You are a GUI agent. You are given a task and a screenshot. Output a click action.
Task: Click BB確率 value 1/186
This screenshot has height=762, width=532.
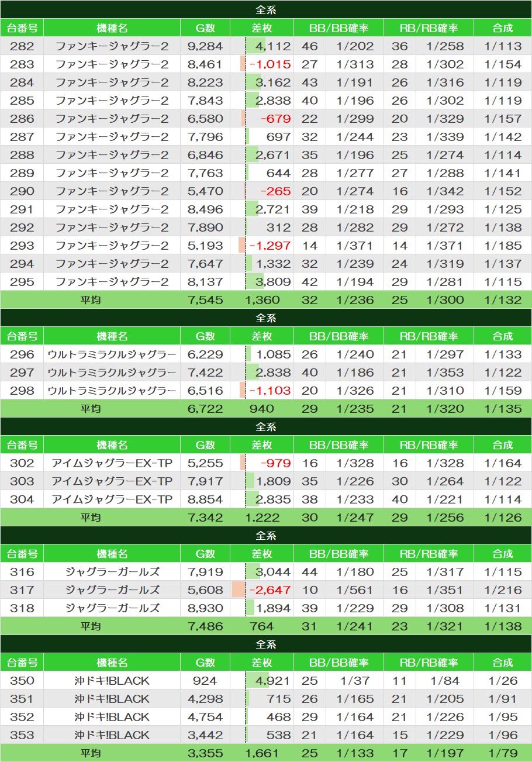point(355,373)
